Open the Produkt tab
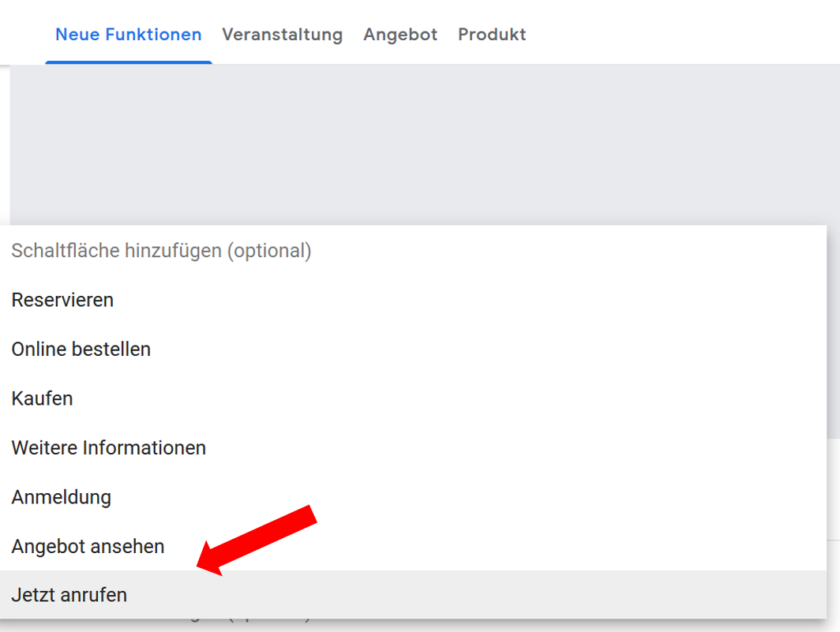Viewport: 840px width, 632px height. (491, 34)
